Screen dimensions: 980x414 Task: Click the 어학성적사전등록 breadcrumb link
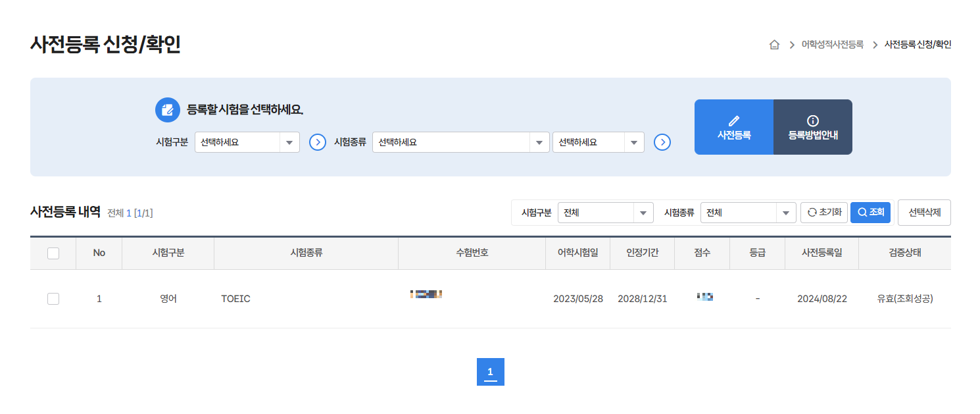[x=832, y=45]
